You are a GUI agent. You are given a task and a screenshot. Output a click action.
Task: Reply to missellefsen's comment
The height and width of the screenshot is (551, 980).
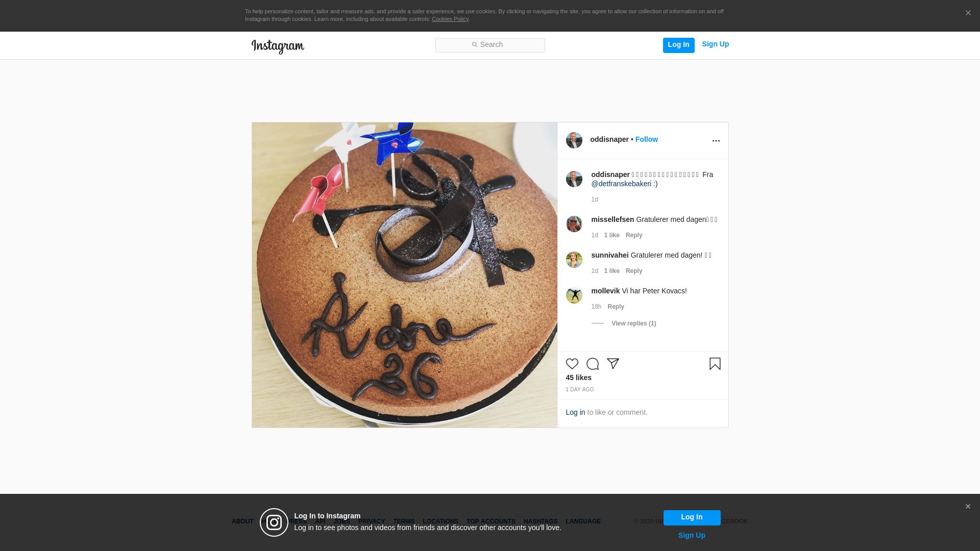click(634, 235)
